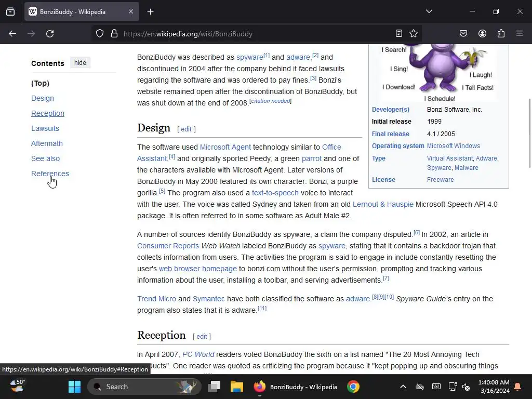Screen dimensions: 532x399
Task: Open Firefox application menu
Action: (520, 33)
